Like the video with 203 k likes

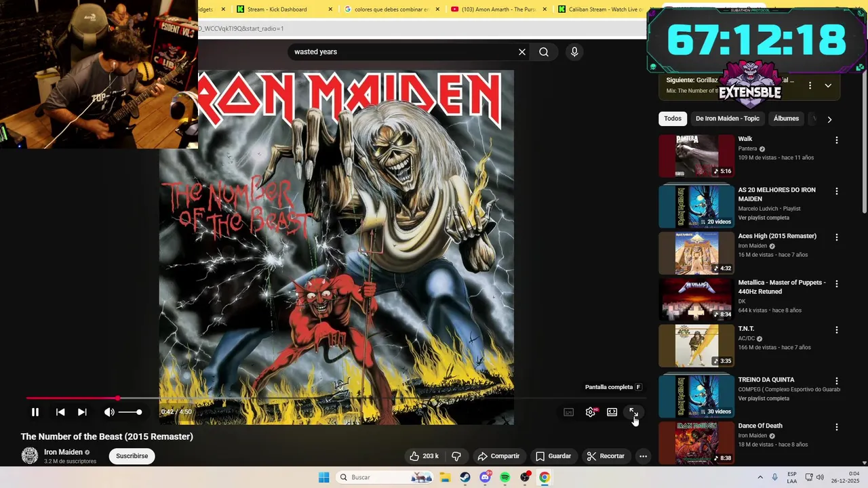tap(424, 456)
